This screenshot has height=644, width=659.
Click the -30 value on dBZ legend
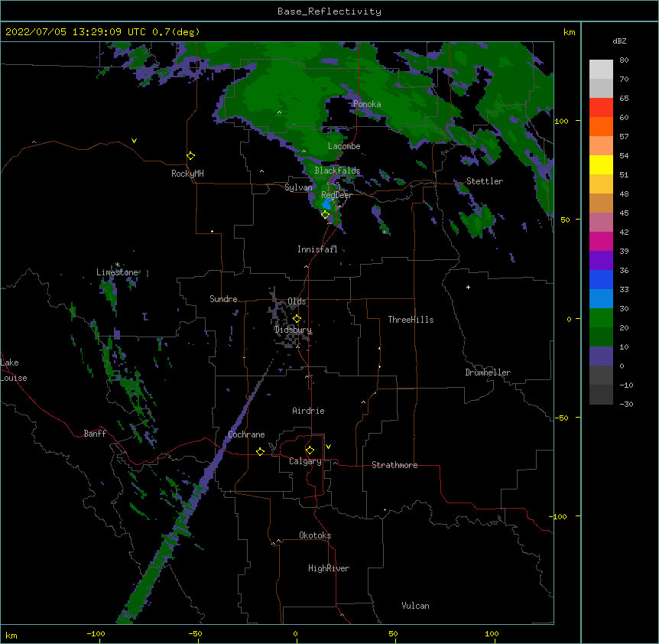click(x=626, y=405)
